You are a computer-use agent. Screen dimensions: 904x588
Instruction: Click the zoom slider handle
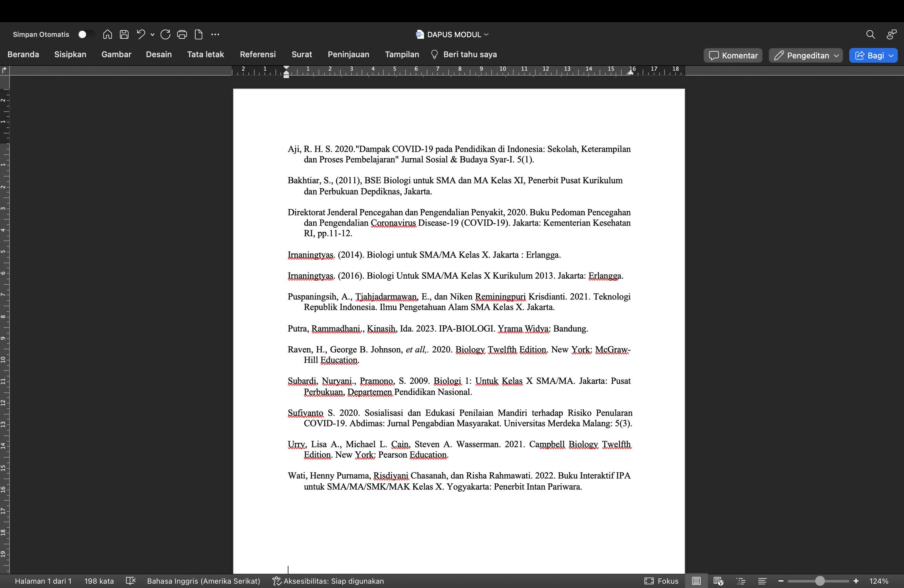coord(819,581)
